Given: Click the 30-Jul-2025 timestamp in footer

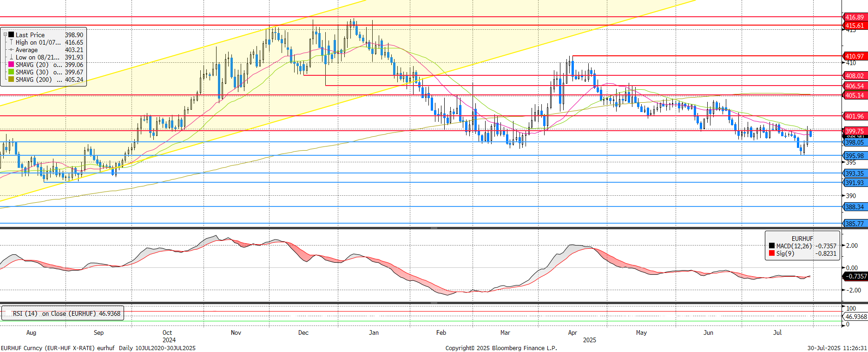Looking at the screenshot, I should [x=837, y=348].
